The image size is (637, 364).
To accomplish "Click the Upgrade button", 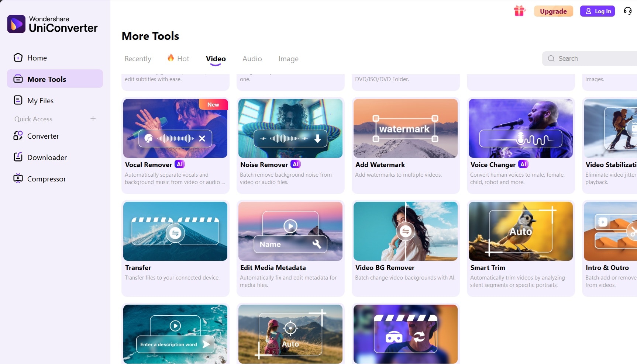I will point(554,11).
